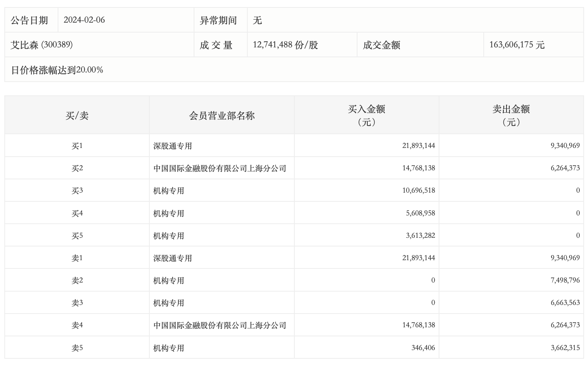Click the volume value 12,741,488 份/股
Screen dimensions: 588x365
point(285,45)
